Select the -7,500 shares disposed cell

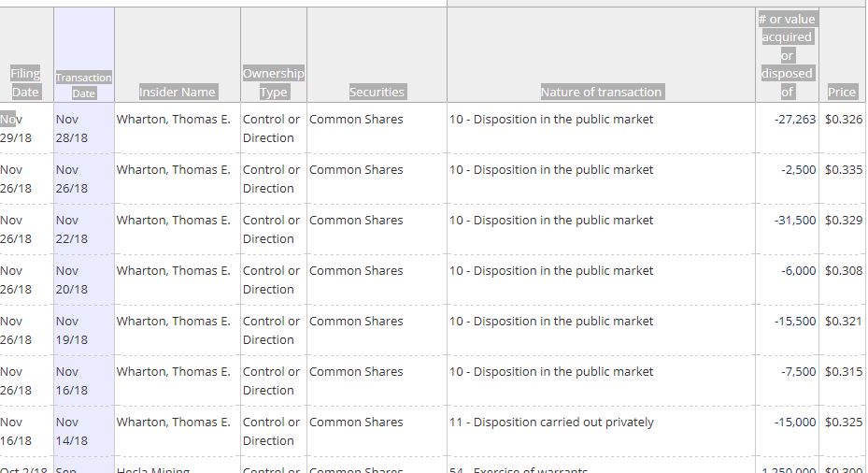tap(795, 372)
